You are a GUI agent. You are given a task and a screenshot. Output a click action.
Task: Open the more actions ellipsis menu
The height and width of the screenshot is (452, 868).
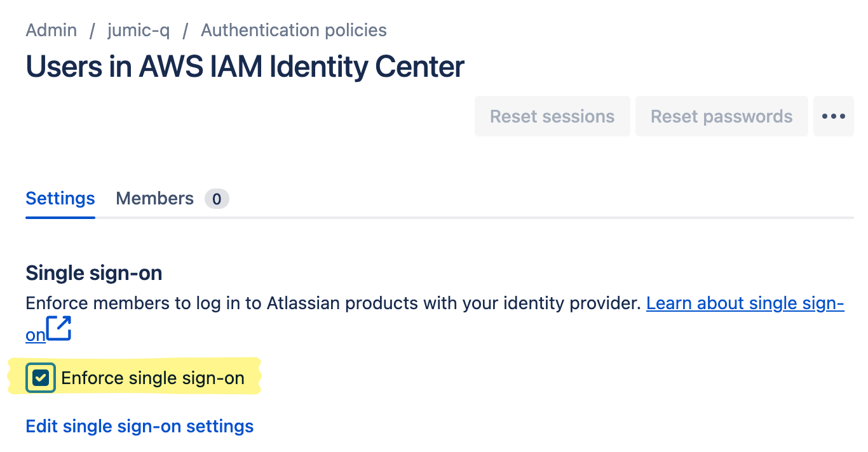pyautogui.click(x=833, y=116)
